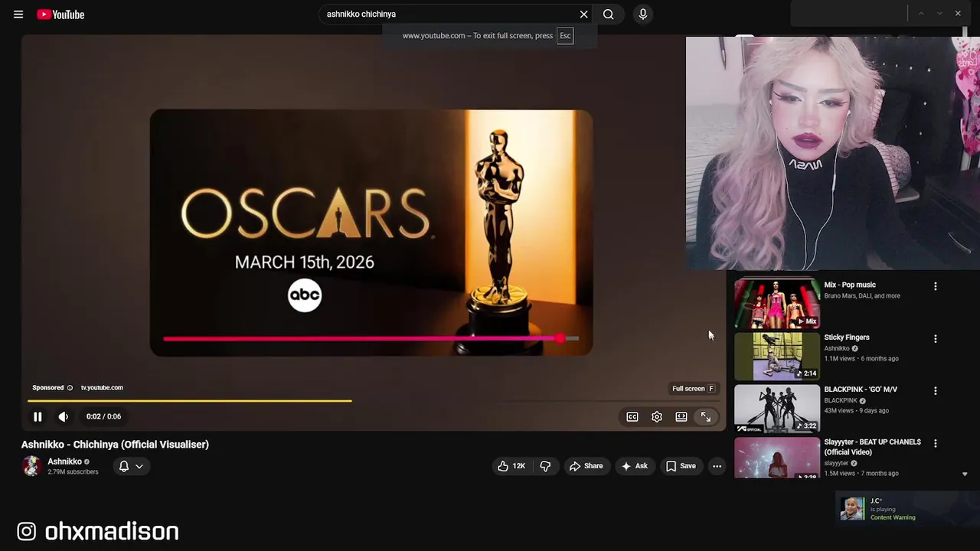This screenshot has width=980, height=551.
Task: Click the J.C is playing notification
Action: click(x=907, y=509)
